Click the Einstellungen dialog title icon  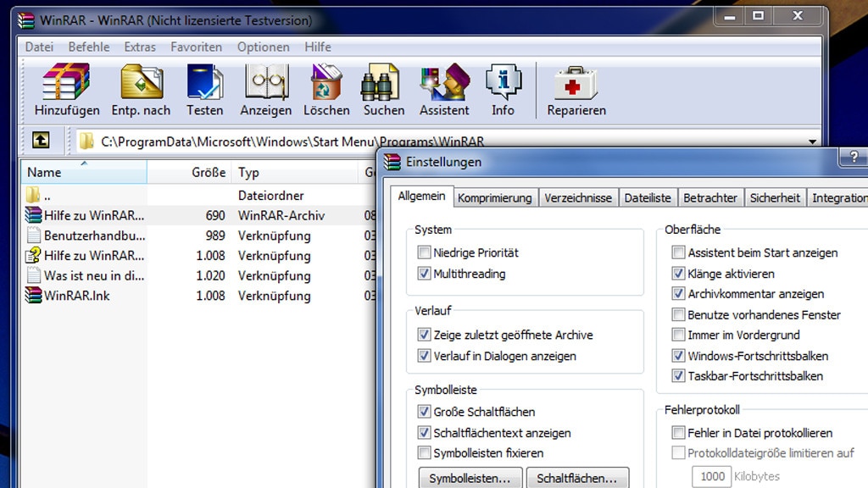[392, 162]
